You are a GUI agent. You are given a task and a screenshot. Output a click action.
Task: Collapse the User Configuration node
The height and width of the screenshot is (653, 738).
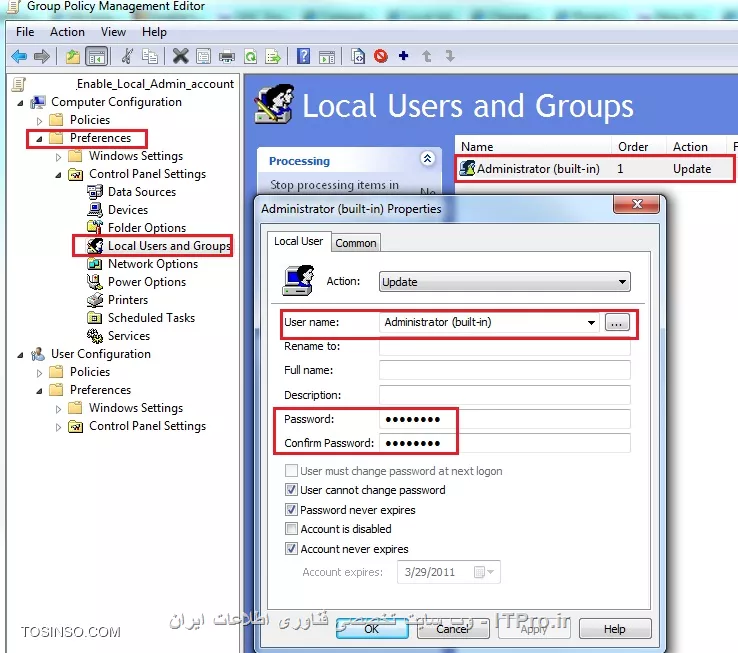click(x=20, y=355)
